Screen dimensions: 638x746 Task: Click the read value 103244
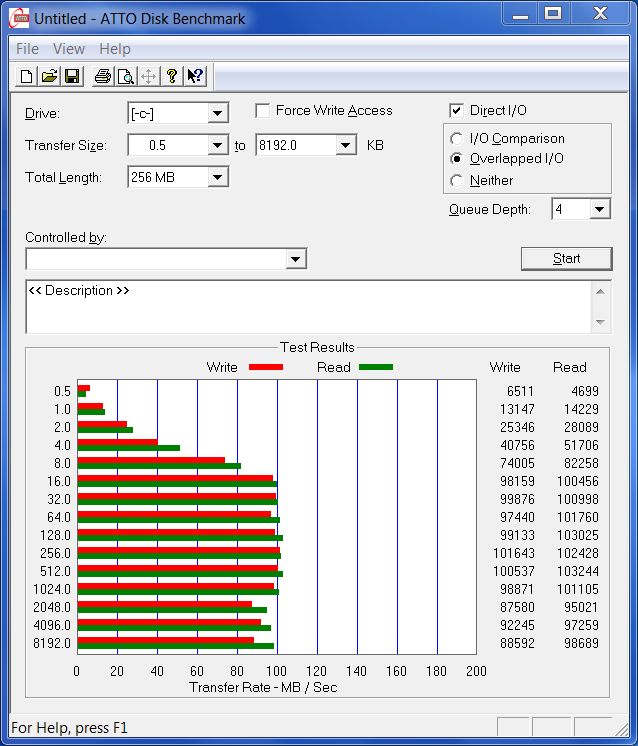point(578,571)
